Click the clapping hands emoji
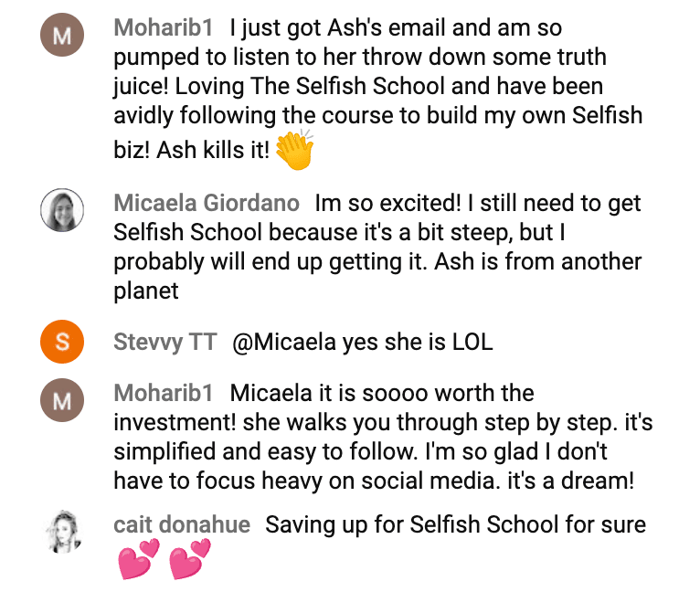 (x=294, y=150)
